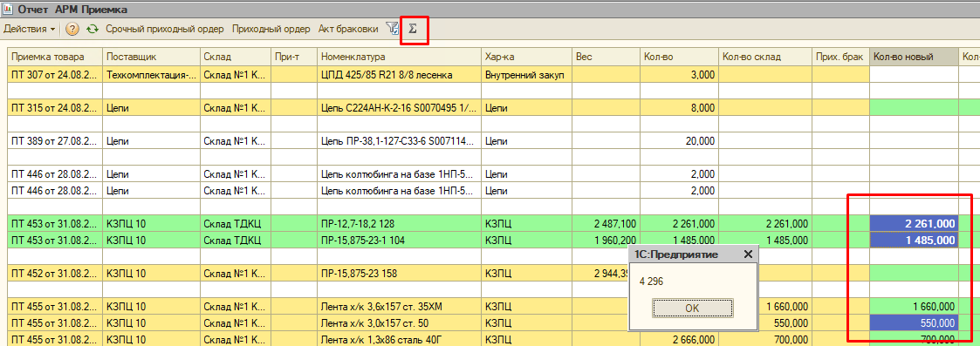
Task: Select highlighted Кол-во новый cell 550,000
Action: click(914, 322)
